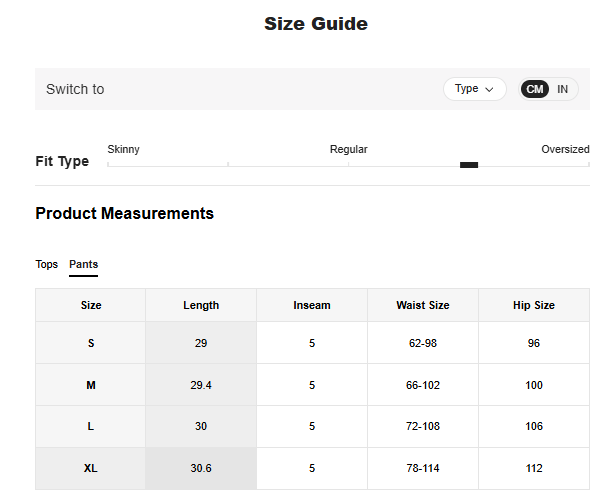
Task: Select the size M row label
Action: coord(91,385)
